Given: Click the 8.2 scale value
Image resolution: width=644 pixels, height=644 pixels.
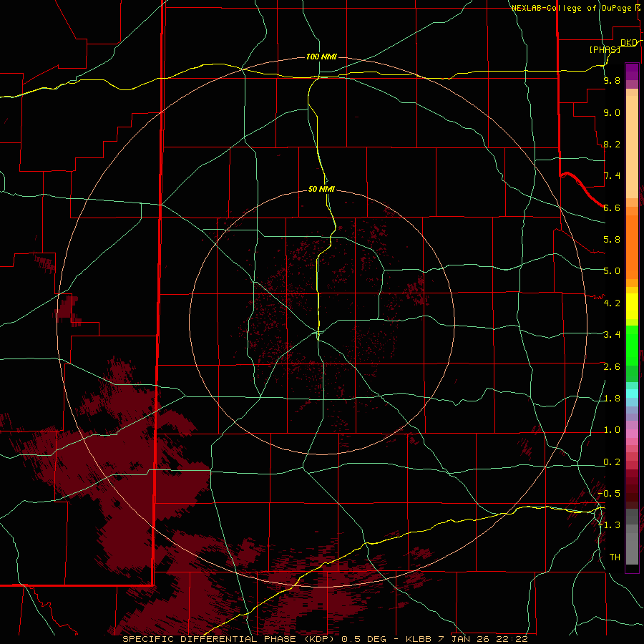Looking at the screenshot, I should (x=612, y=144).
